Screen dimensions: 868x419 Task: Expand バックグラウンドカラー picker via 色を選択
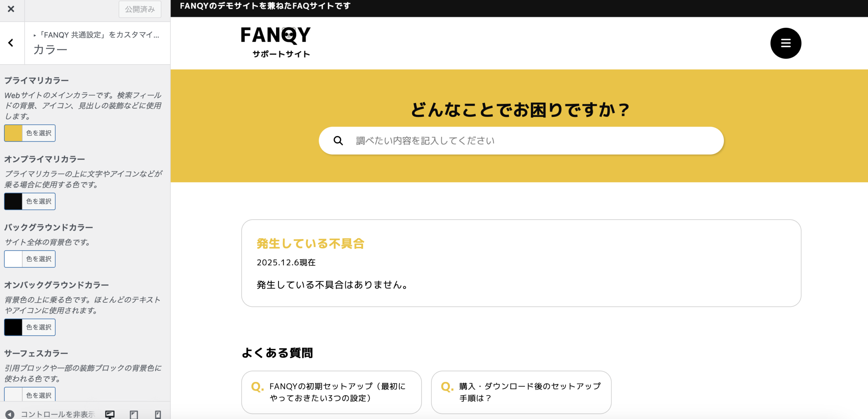coord(39,259)
